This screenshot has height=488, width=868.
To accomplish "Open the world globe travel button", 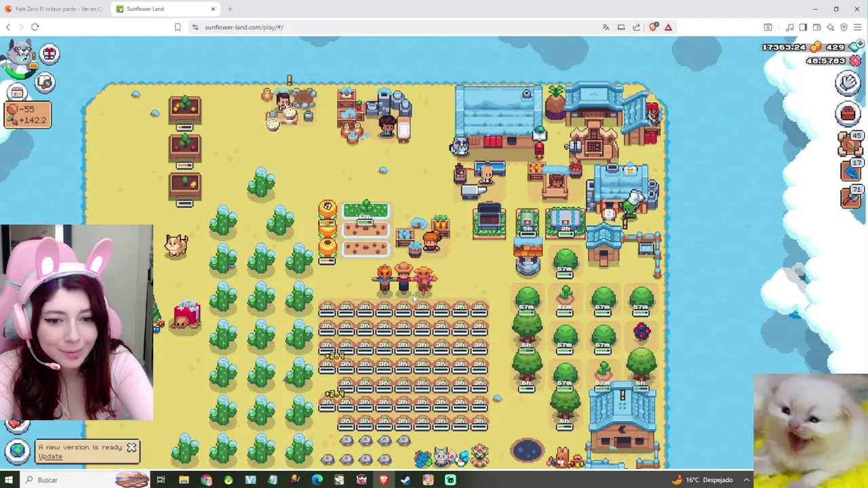I will (x=18, y=450).
